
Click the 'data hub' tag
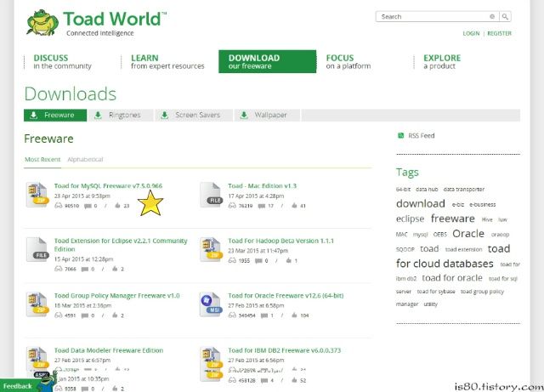[427, 190]
